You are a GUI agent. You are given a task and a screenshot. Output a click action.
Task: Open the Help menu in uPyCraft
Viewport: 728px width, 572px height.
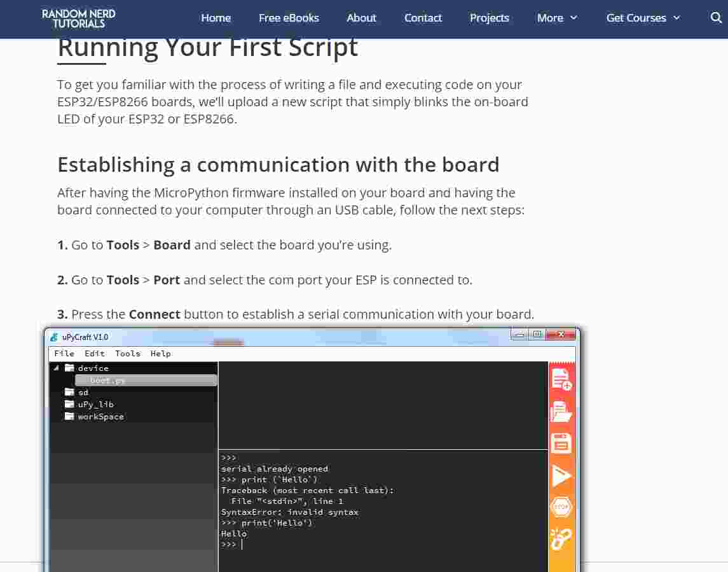pos(161,354)
